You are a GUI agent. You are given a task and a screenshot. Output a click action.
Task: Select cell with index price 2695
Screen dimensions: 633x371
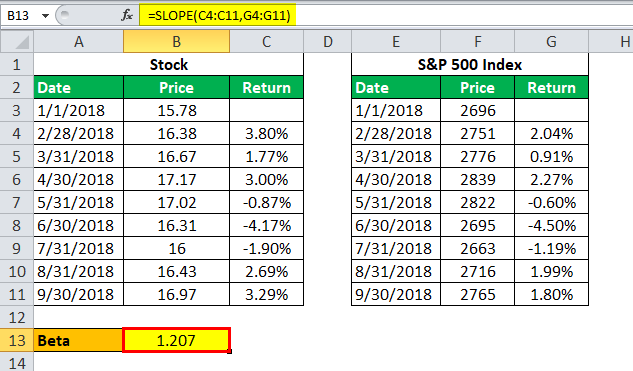click(x=478, y=225)
